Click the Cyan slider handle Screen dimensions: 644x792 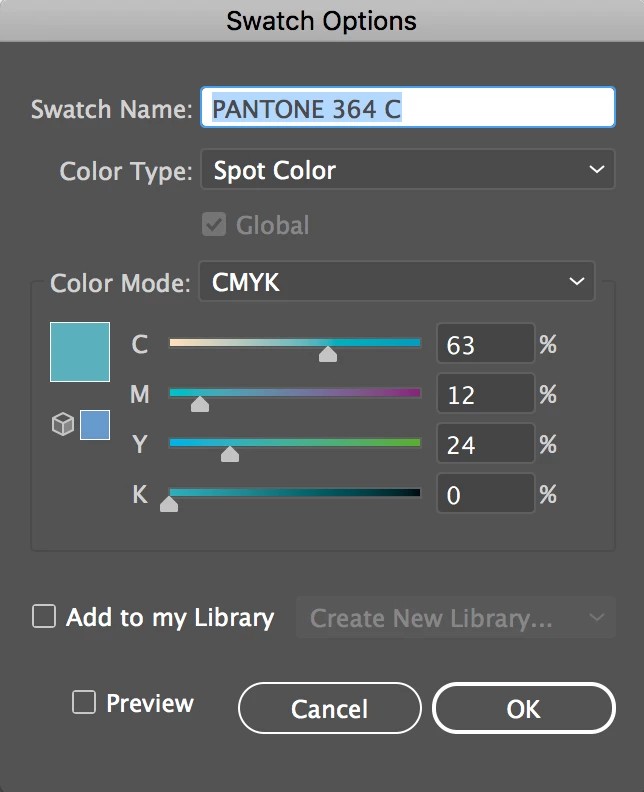(x=327, y=354)
